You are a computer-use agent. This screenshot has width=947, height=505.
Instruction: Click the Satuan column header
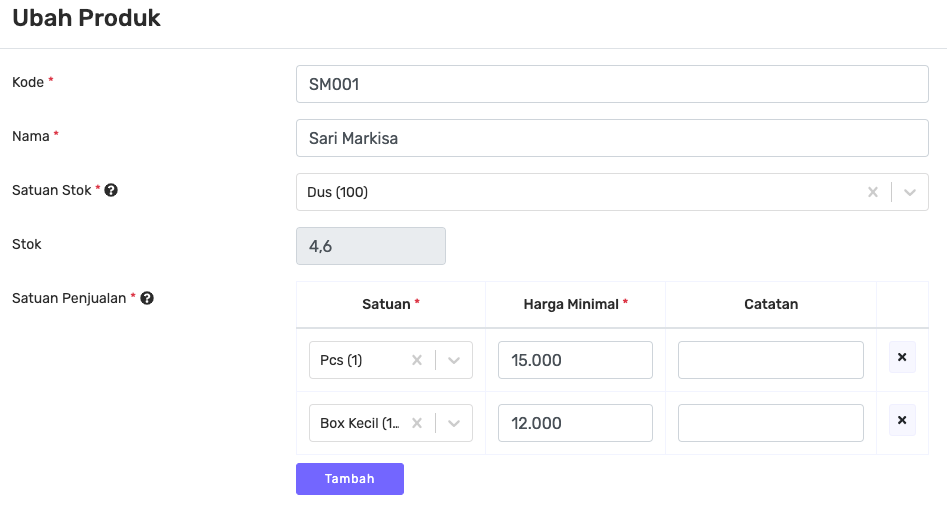coord(390,304)
